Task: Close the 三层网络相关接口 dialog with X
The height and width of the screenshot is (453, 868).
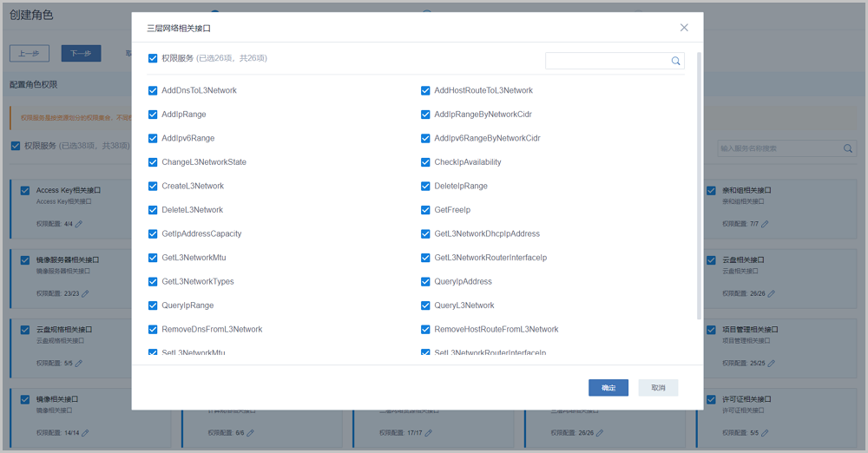Action: click(684, 28)
